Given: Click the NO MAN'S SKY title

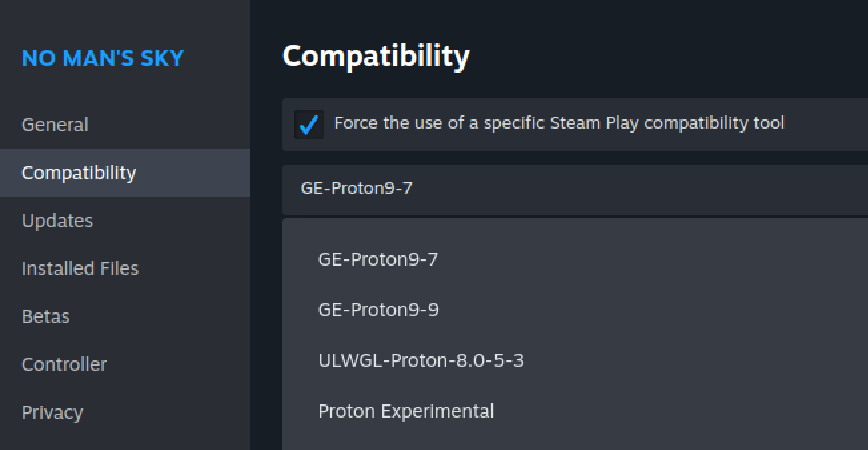Looking at the screenshot, I should (x=103, y=59).
